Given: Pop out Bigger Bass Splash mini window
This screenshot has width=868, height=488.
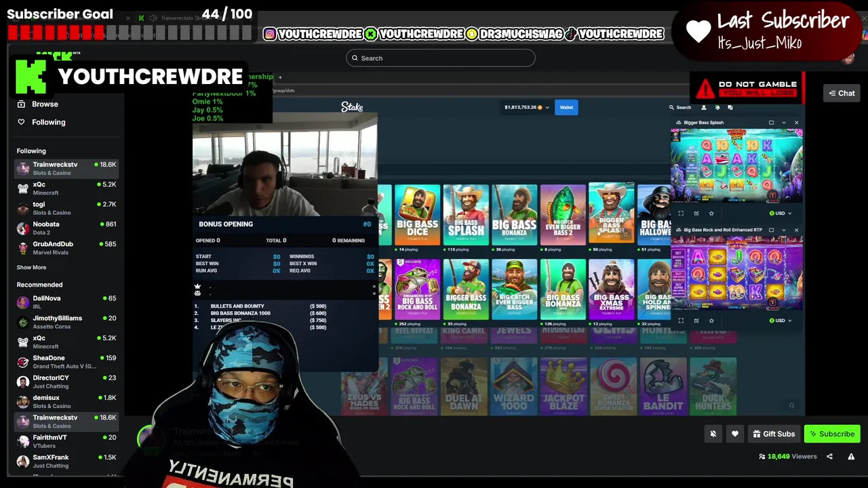Looking at the screenshot, I should click(771, 123).
